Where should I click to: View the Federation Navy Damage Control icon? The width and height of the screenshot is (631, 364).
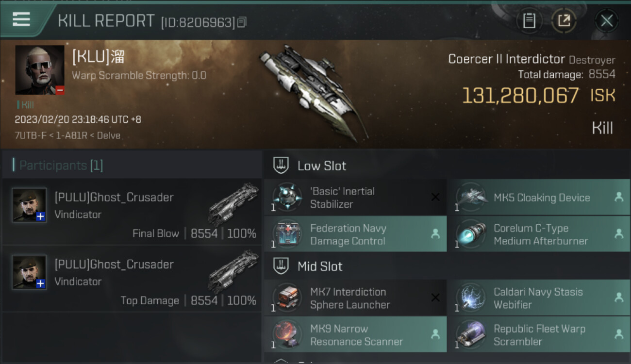click(287, 234)
